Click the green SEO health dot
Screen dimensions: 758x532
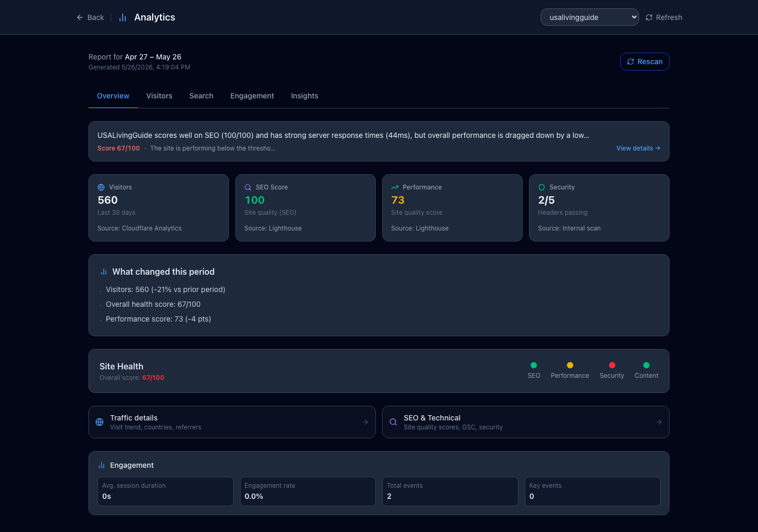(534, 365)
